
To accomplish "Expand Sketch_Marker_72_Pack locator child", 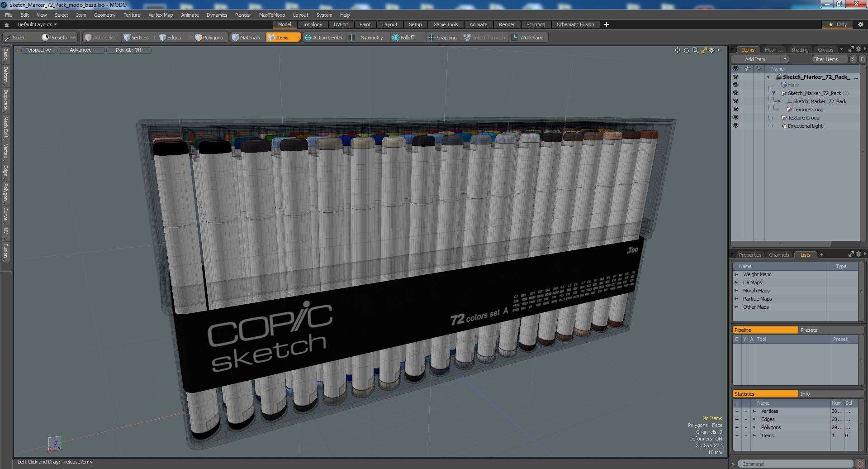I will point(779,101).
